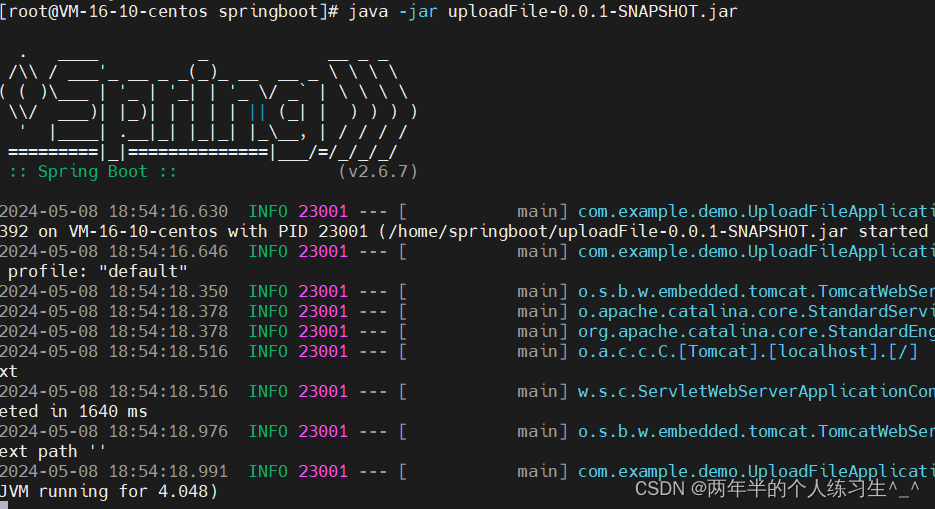Click the o.apache.catalina.core.StandardServi logger name
The height and width of the screenshot is (509, 935).
[756, 312]
